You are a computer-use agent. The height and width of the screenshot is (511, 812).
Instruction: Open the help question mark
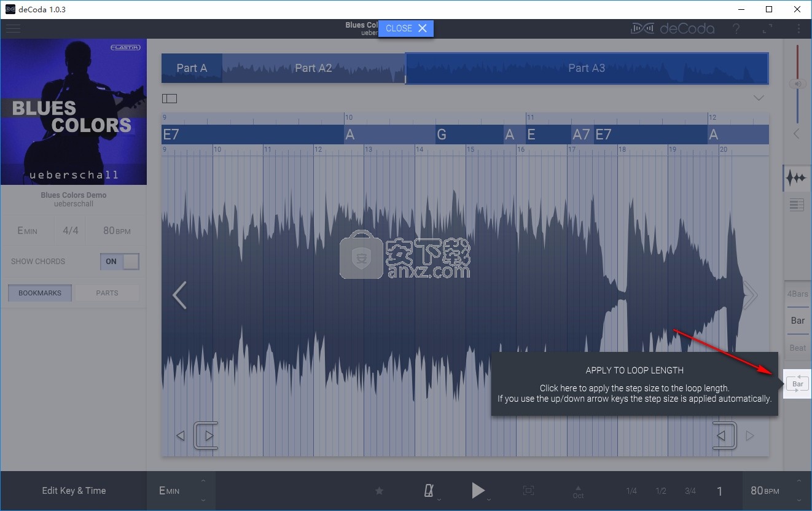(x=736, y=28)
